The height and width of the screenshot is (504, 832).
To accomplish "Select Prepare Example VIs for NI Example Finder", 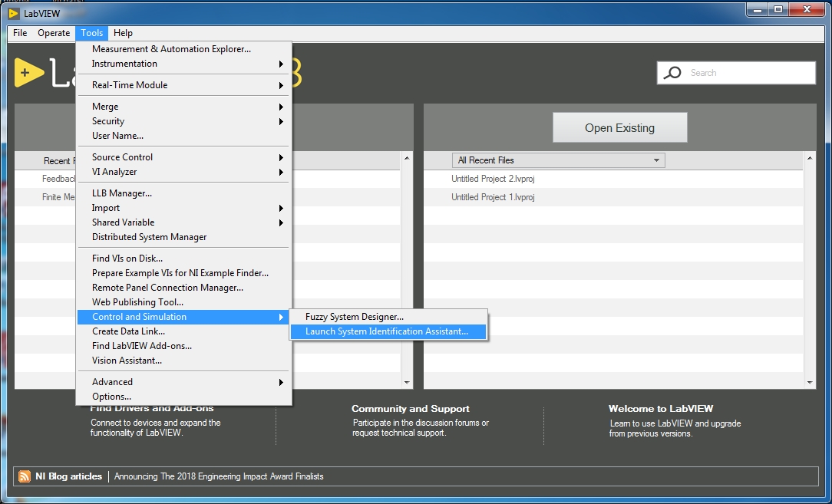I will click(183, 273).
